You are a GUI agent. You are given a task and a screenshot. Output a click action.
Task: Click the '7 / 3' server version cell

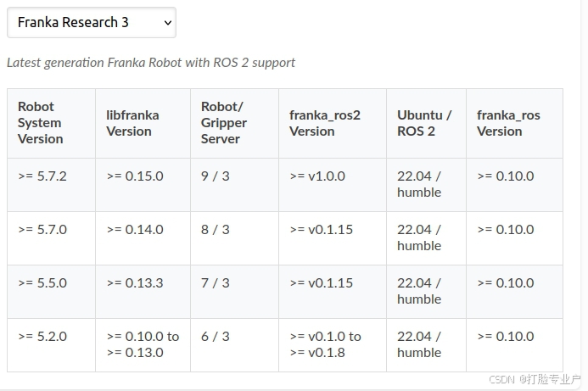coord(216,283)
